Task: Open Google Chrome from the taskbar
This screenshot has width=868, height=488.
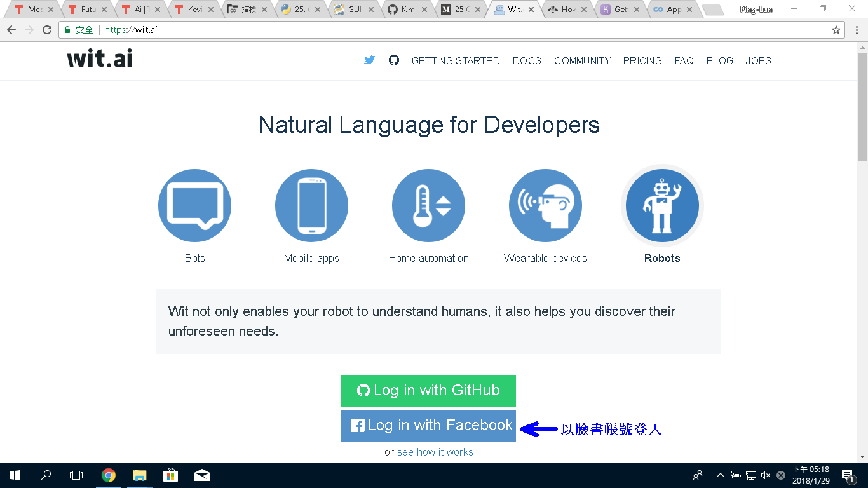Action: [109, 475]
